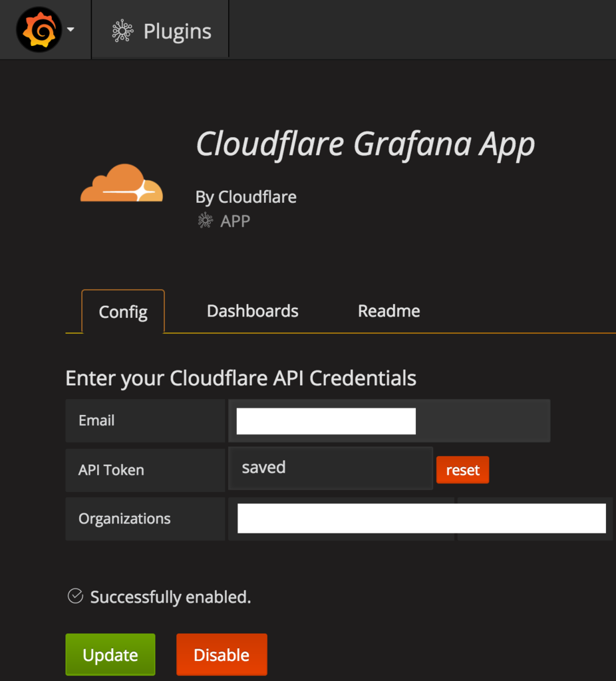Image resolution: width=616 pixels, height=681 pixels.
Task: Open the Grafana logo main menu
Action: (x=39, y=29)
